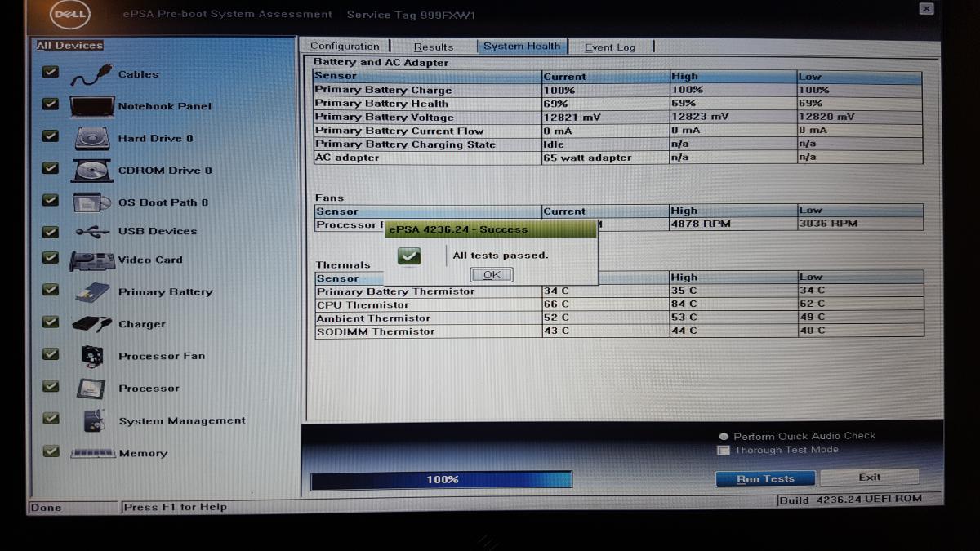This screenshot has height=551, width=980.
Task: Switch to the Configuration tab
Action: (x=345, y=47)
